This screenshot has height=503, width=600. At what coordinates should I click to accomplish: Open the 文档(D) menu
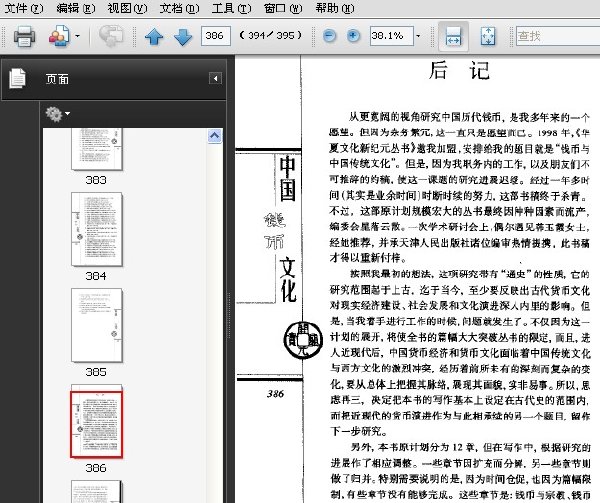(x=179, y=8)
